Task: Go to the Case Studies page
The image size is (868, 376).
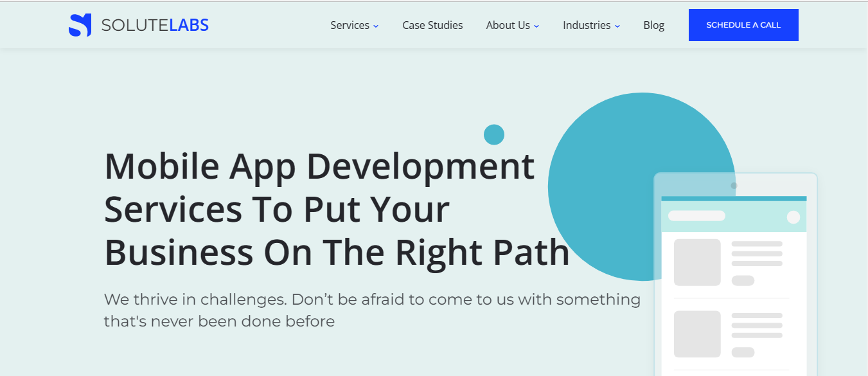Action: pyautogui.click(x=432, y=25)
